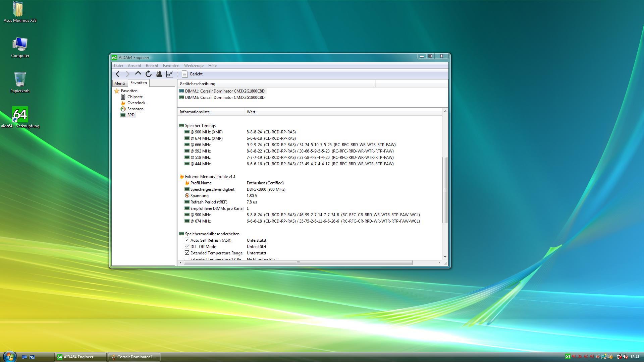
Task: Click scroll-down arrow of info list
Action: 445,257
